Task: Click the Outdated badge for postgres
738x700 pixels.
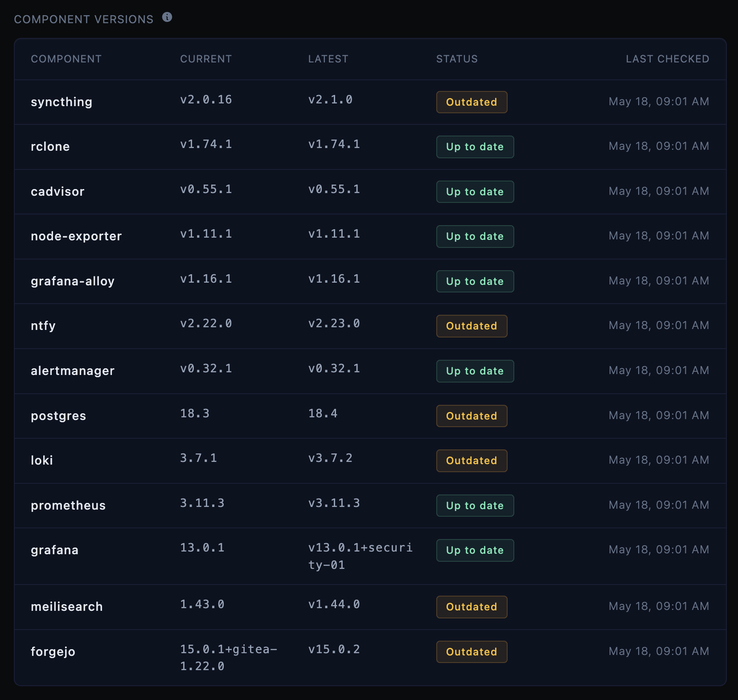Action: pyautogui.click(x=471, y=416)
